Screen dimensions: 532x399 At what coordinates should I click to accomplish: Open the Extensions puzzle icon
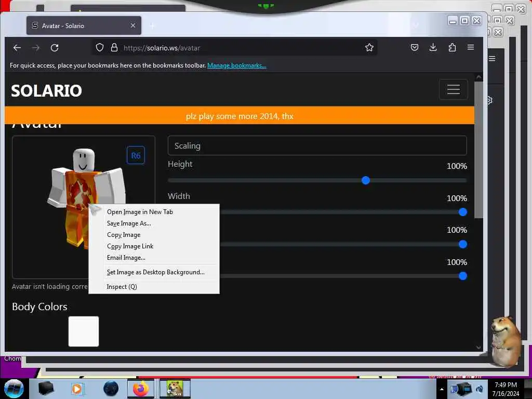[x=452, y=47]
